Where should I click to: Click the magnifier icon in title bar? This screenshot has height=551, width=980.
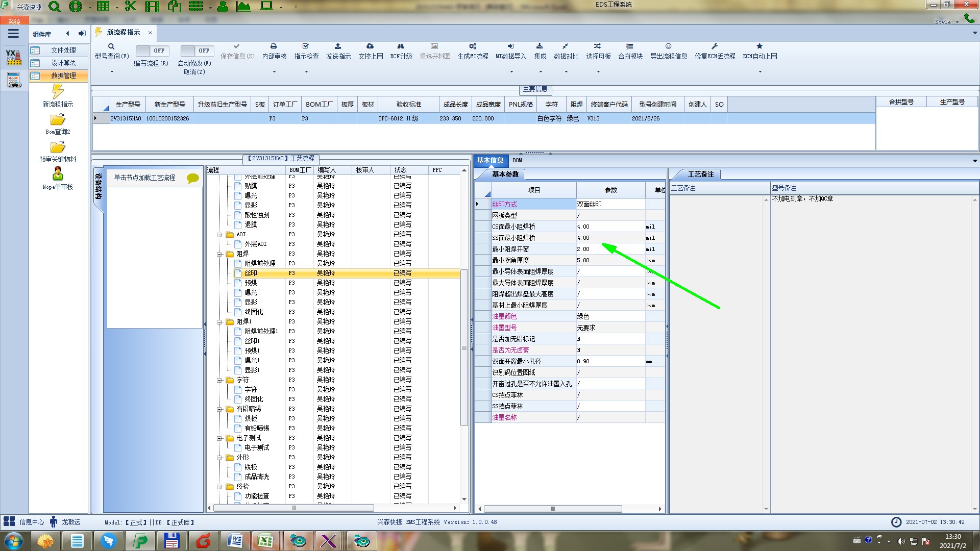click(x=55, y=7)
